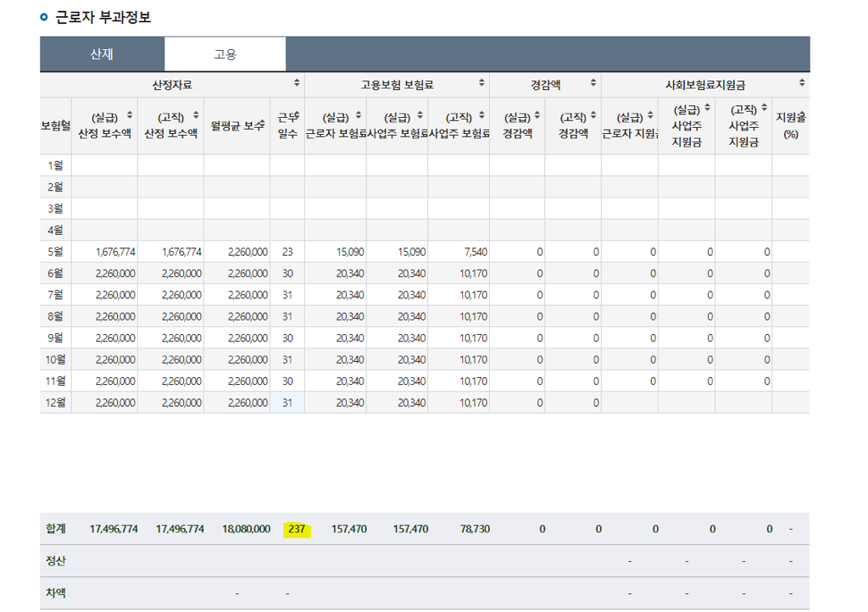Sort the (실급) 근로자 지원금 column
Viewport: 868px width, 612px height.
click(x=650, y=115)
